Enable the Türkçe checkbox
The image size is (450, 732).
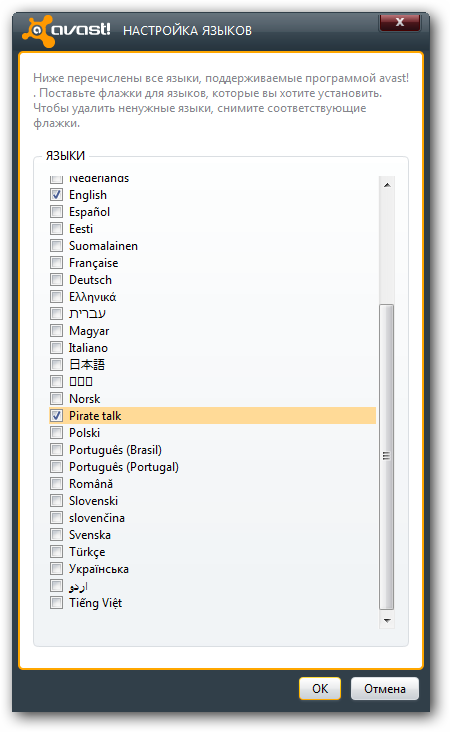[56, 552]
